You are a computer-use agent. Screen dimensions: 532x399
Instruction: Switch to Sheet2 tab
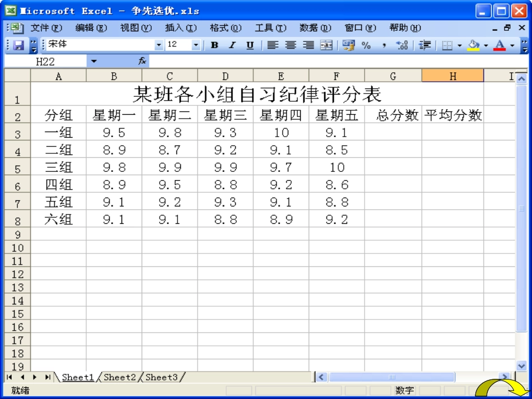coord(119,377)
